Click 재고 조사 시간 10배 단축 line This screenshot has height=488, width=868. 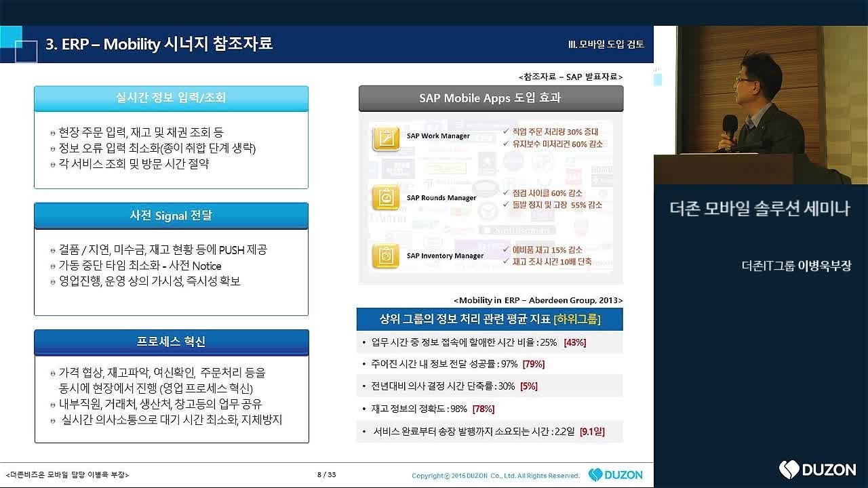click(x=547, y=261)
